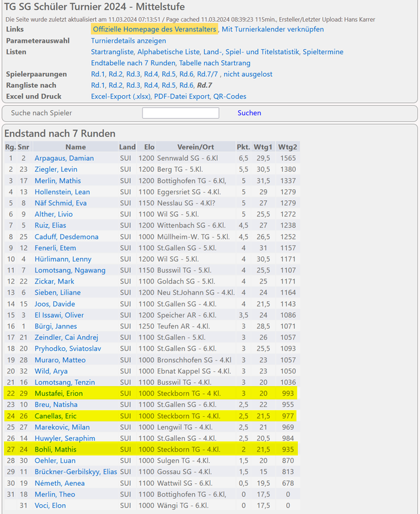The image size is (420, 514).
Task: Open player Huwyler, Seraphim
Action: (x=65, y=439)
